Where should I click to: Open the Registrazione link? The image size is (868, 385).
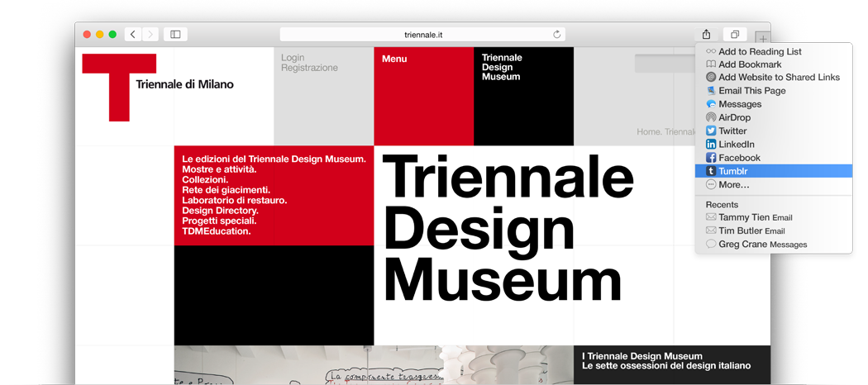click(x=309, y=68)
